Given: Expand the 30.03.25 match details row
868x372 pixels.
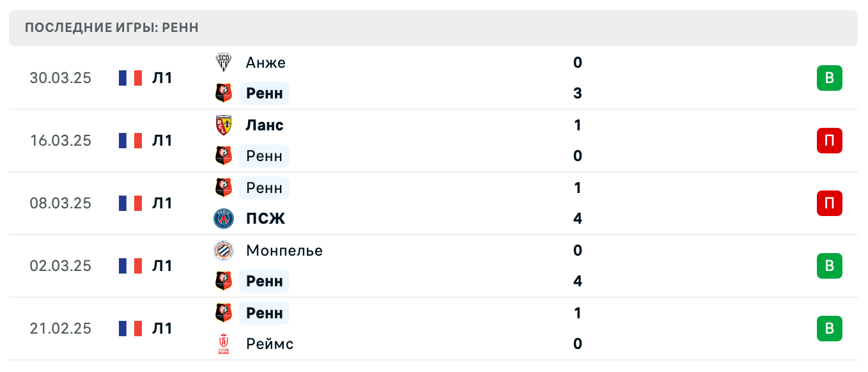Looking at the screenshot, I should (447, 78).
